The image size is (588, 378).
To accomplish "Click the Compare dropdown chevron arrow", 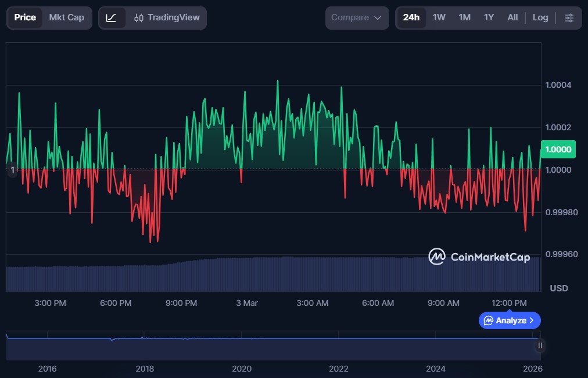I will pyautogui.click(x=378, y=18).
